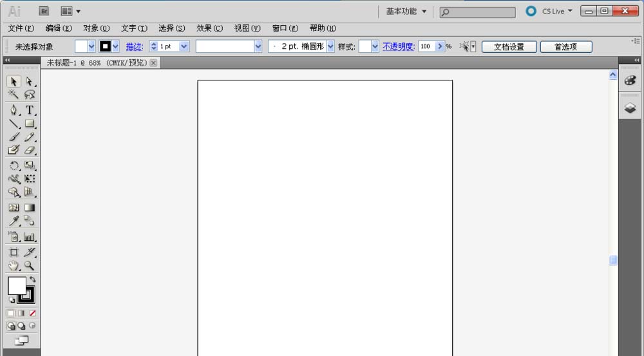Select the Scale tool
This screenshot has height=356, width=644.
pos(29,165)
